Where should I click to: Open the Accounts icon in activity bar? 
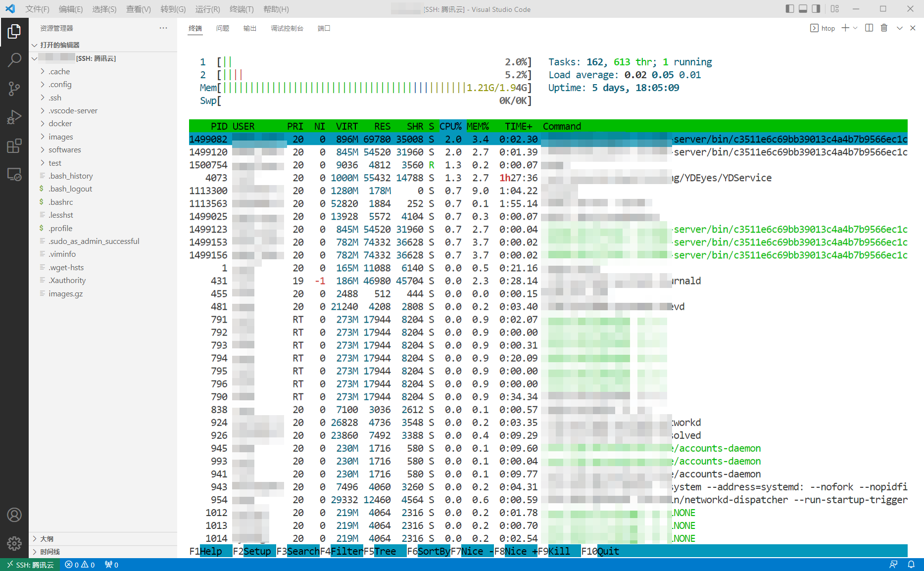coord(14,515)
